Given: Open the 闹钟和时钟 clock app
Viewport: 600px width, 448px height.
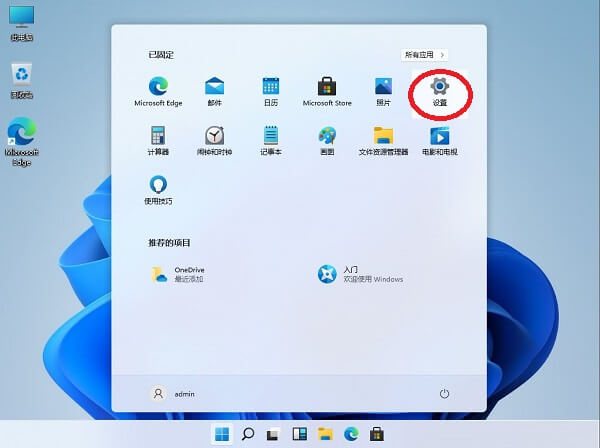Looking at the screenshot, I should click(x=214, y=140).
